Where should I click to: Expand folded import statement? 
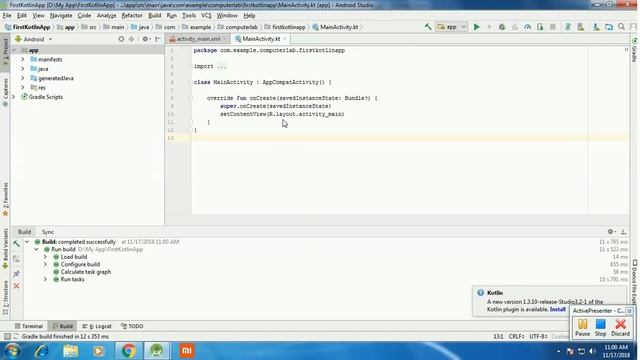(222, 66)
